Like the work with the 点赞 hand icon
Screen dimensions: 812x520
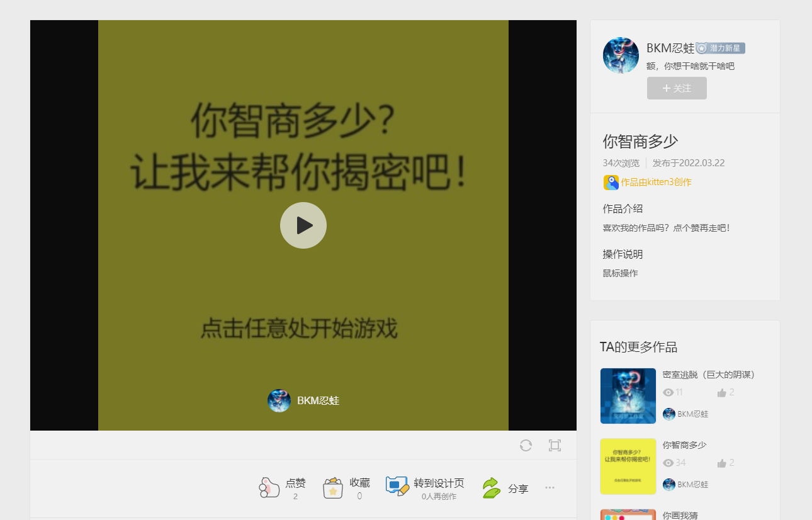pyautogui.click(x=269, y=487)
